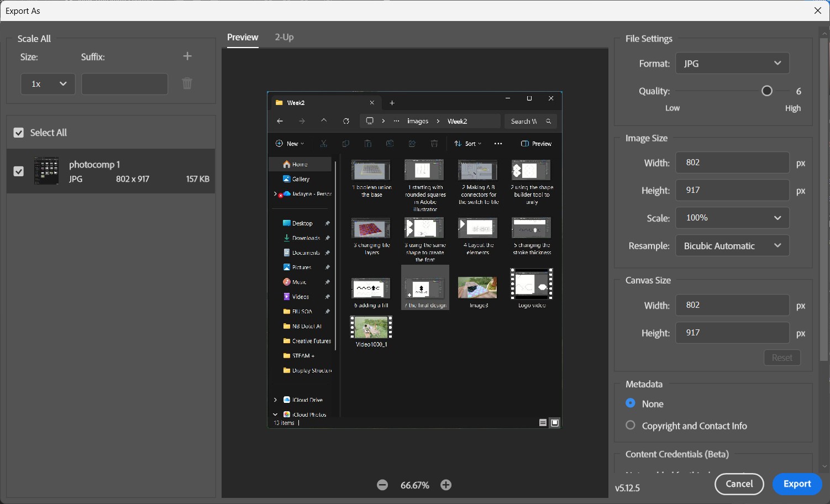Select Copyright and Contact Info metadata
The width and height of the screenshot is (830, 504).
coord(631,426)
